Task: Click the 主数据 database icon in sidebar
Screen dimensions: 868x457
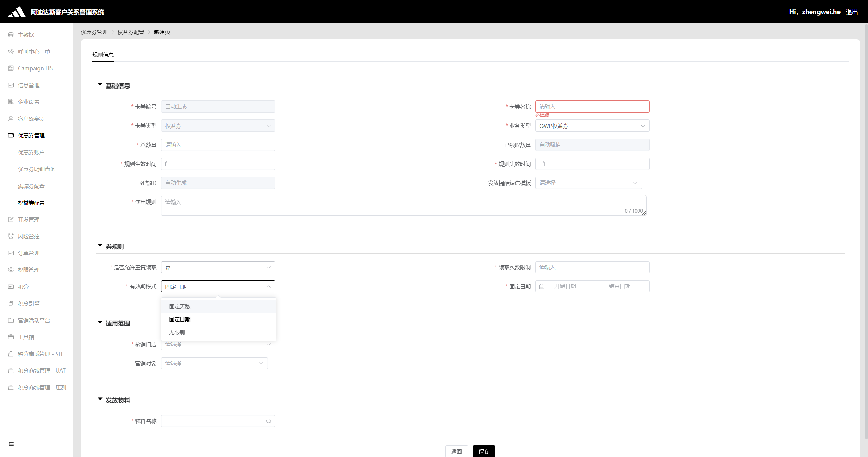Action: (11, 35)
